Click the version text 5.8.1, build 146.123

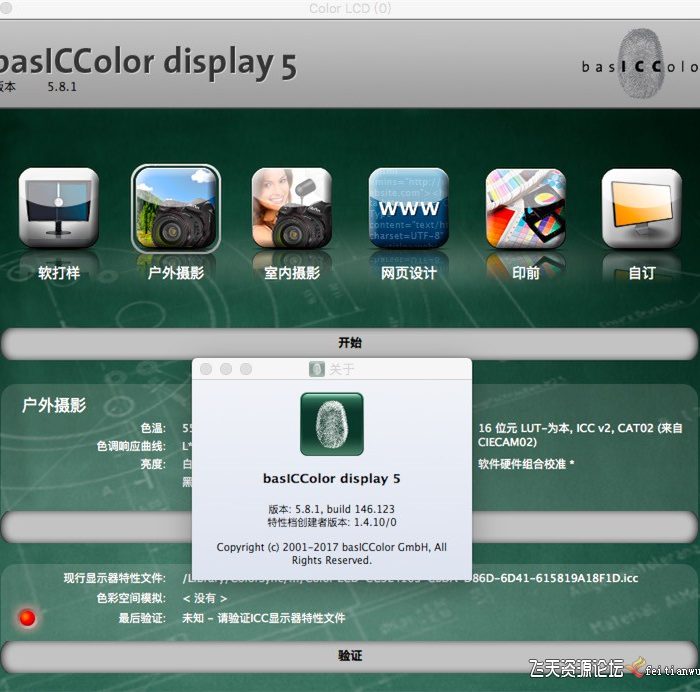331,509
